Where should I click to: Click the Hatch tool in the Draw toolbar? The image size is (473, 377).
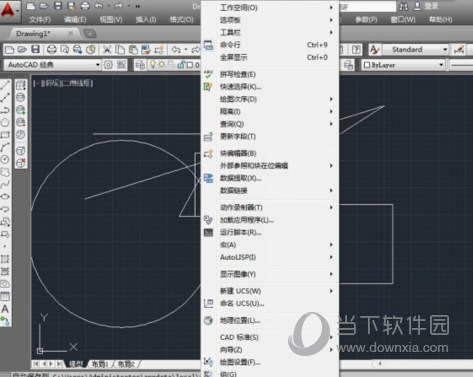(x=5, y=259)
